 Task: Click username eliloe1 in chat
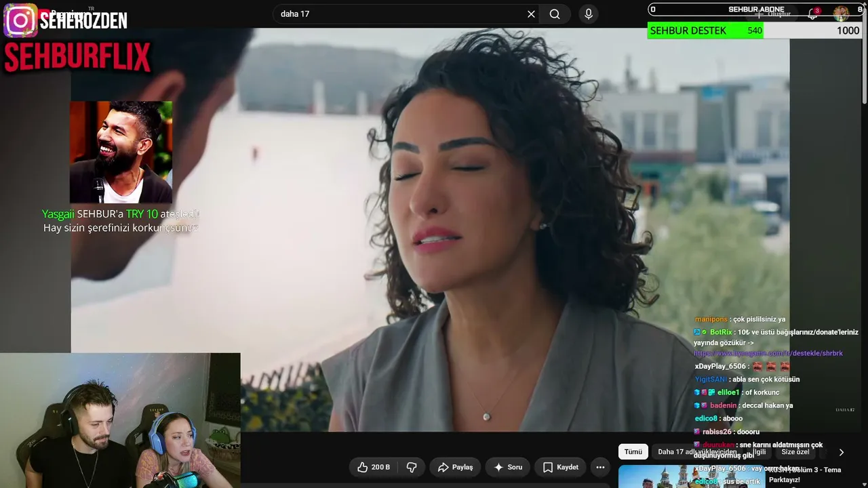pos(728,392)
